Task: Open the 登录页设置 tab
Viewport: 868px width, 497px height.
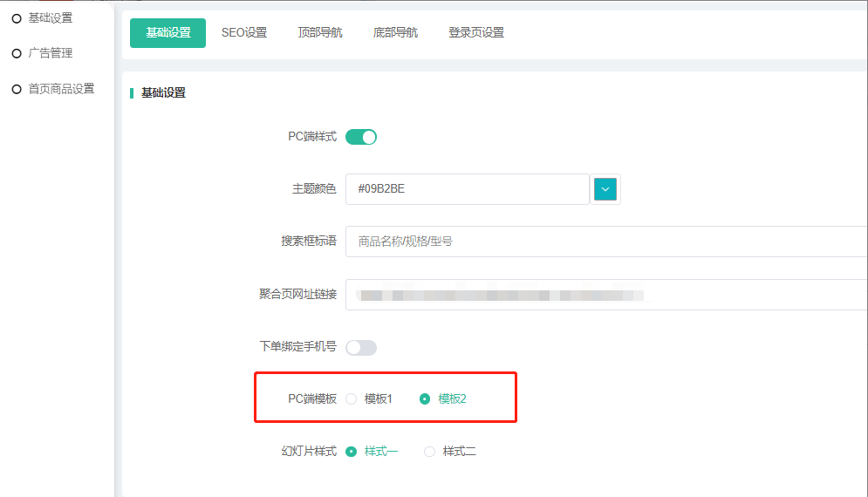Action: pos(475,33)
